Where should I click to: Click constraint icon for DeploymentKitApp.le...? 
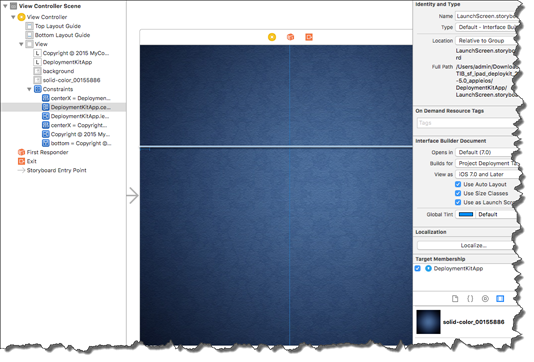point(46,116)
